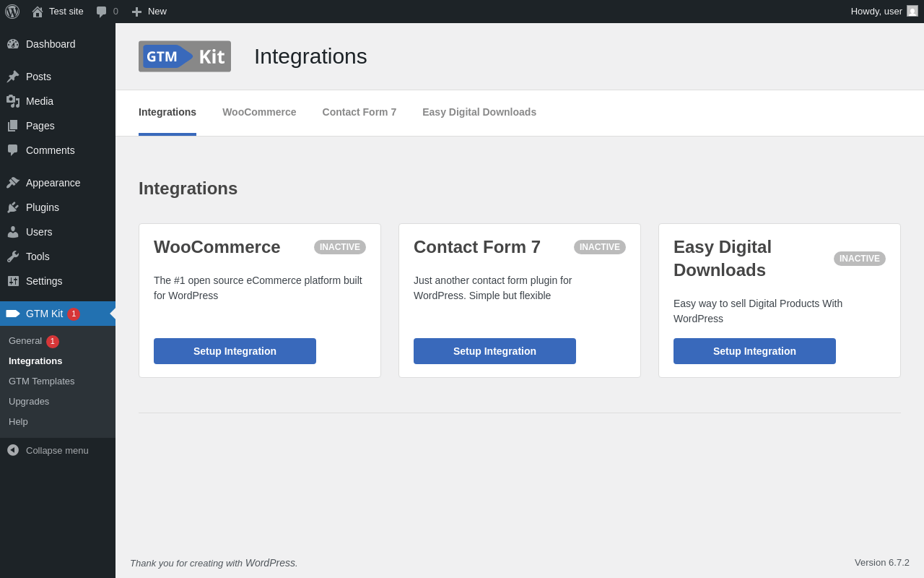Click the Collapse menu label
This screenshot has width=924, height=578.
click(x=57, y=450)
